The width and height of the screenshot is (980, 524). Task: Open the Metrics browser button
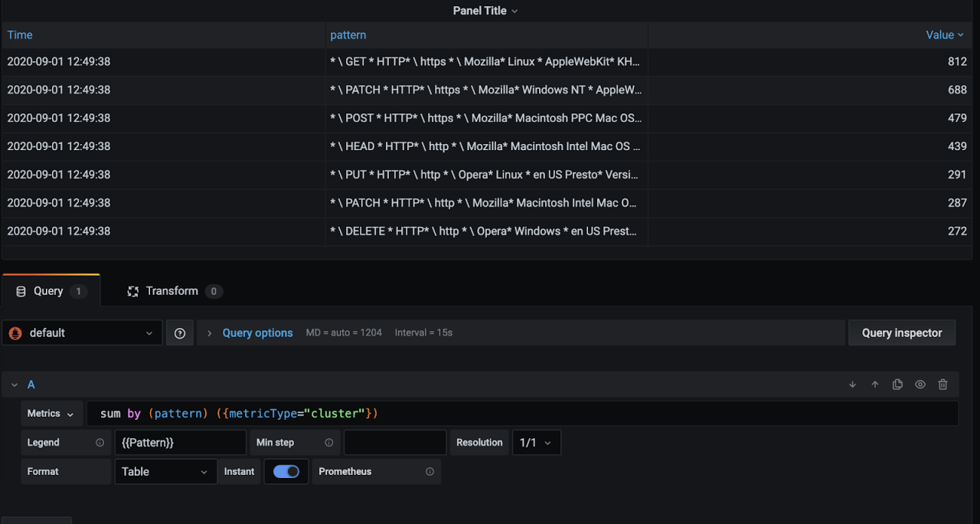click(x=51, y=414)
